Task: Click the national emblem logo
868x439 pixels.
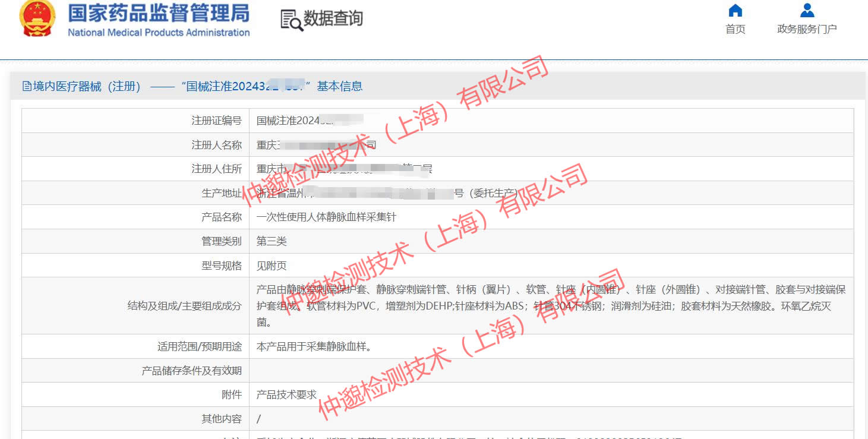Action: point(37,19)
